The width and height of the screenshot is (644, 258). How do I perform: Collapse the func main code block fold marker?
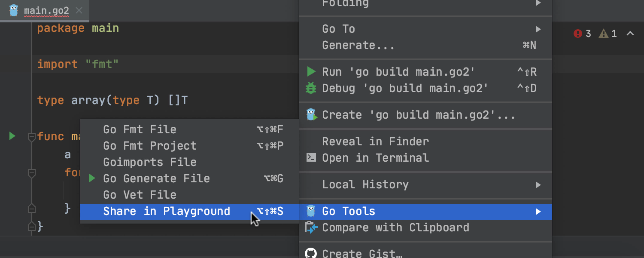point(31,137)
